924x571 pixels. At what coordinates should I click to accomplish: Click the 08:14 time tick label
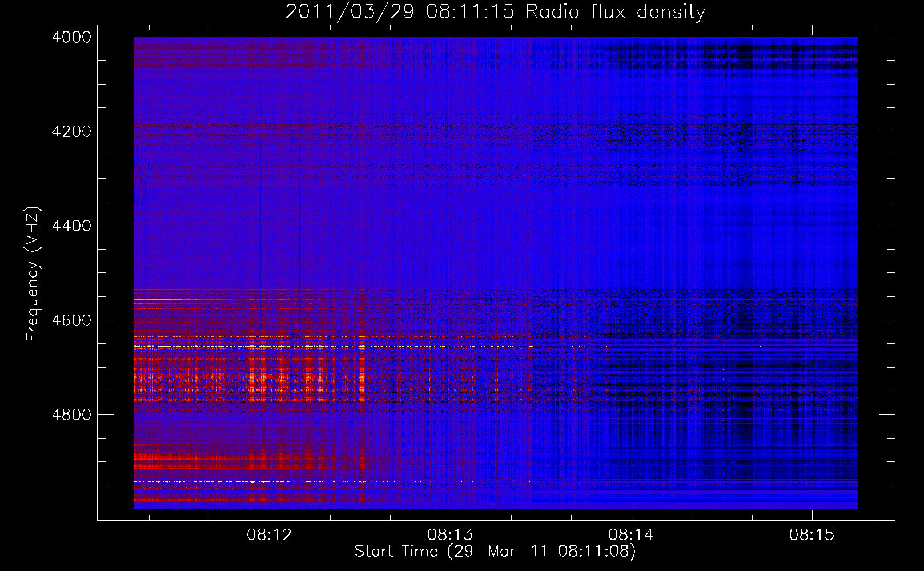pos(631,535)
